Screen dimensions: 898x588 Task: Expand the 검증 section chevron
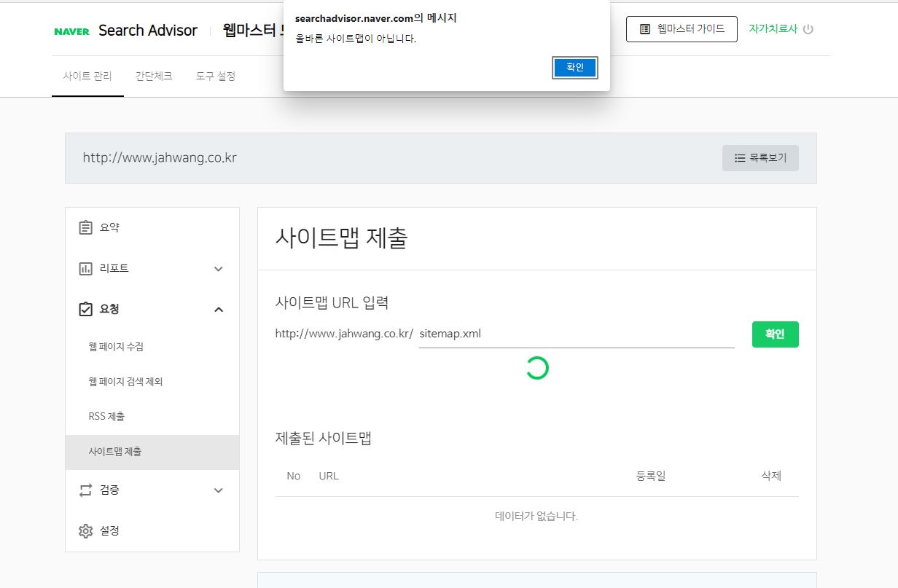pyautogui.click(x=218, y=490)
